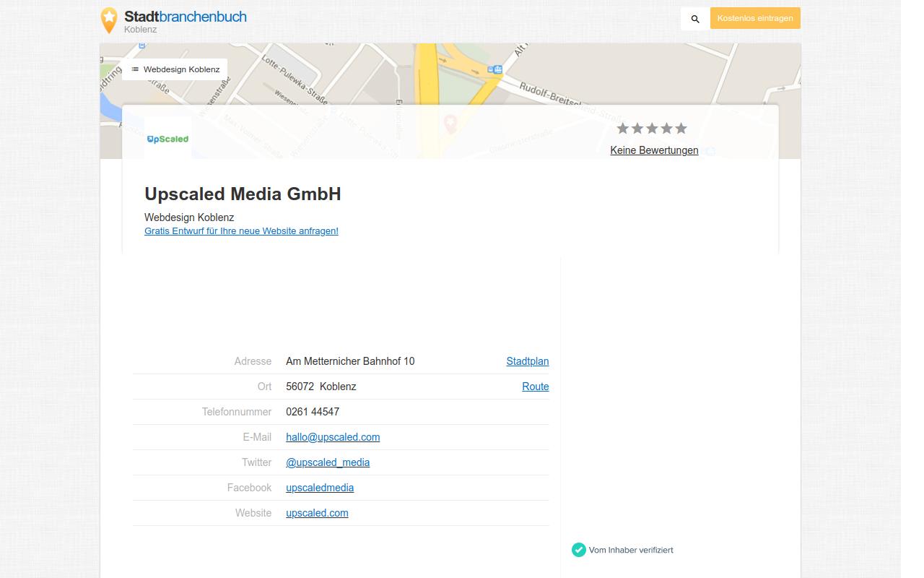Click the icon beside Keine Bewertungen
Screen dimensions: 924x578
pos(710,150)
